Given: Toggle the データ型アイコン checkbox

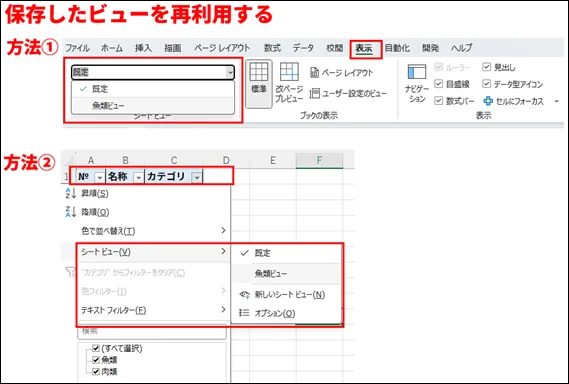Looking at the screenshot, I should click(x=487, y=84).
